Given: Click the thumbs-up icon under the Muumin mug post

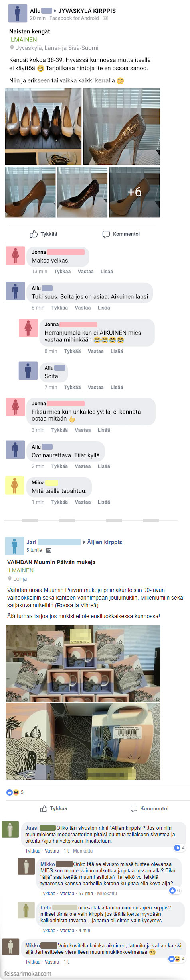Looking at the screenshot, I should [x=44, y=808].
